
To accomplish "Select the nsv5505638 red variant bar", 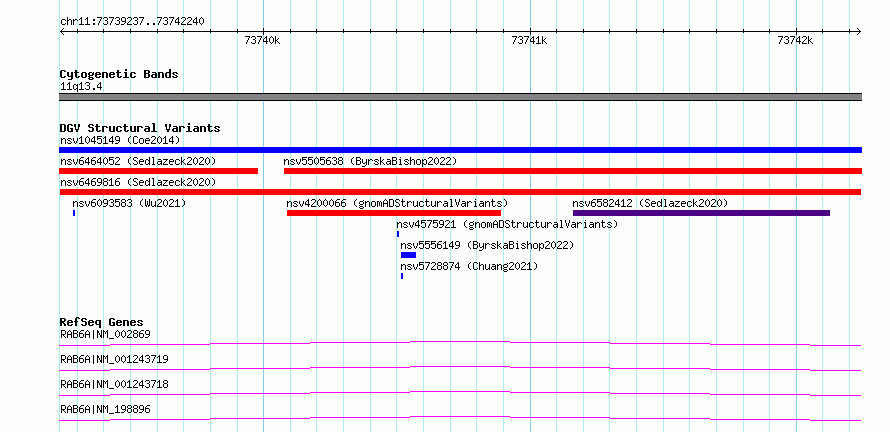I will pos(573,171).
